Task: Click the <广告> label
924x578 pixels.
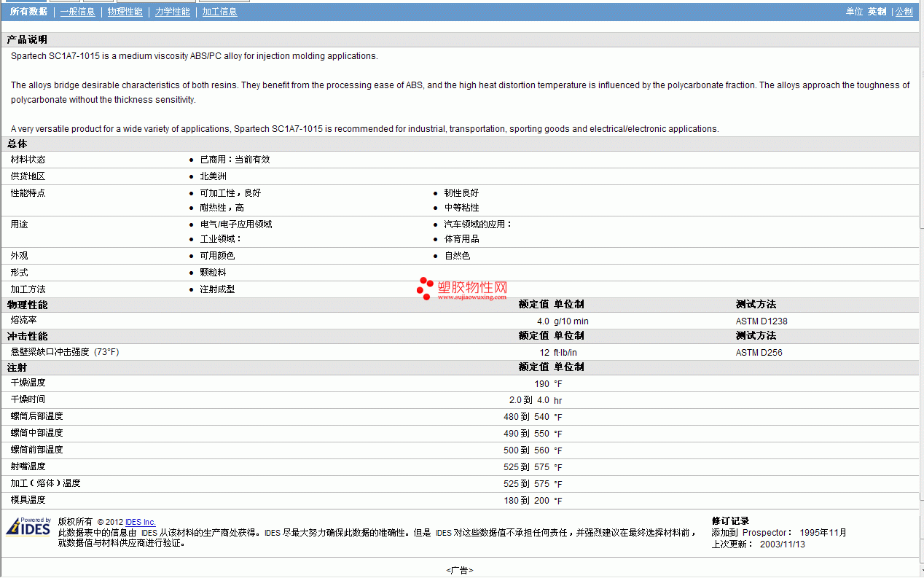Action: [x=459, y=570]
